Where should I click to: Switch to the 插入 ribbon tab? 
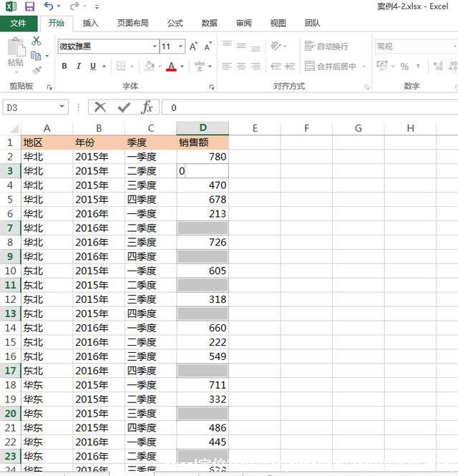(91, 23)
